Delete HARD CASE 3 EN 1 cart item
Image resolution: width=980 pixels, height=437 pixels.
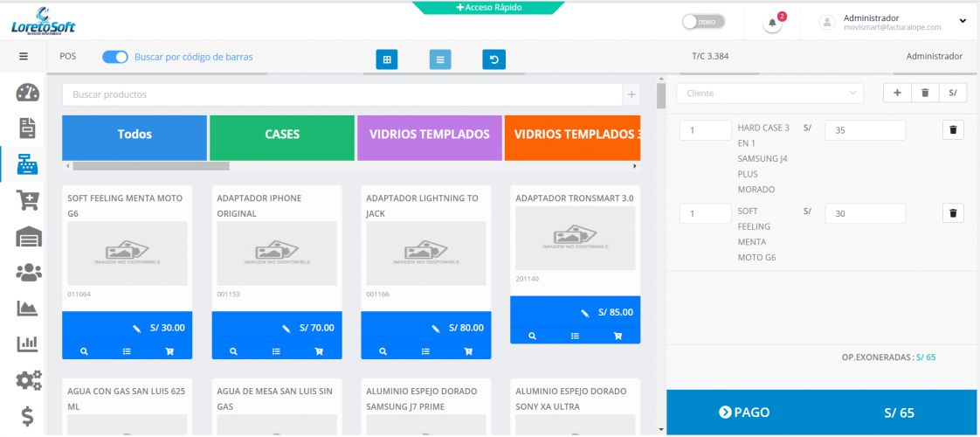click(x=953, y=130)
